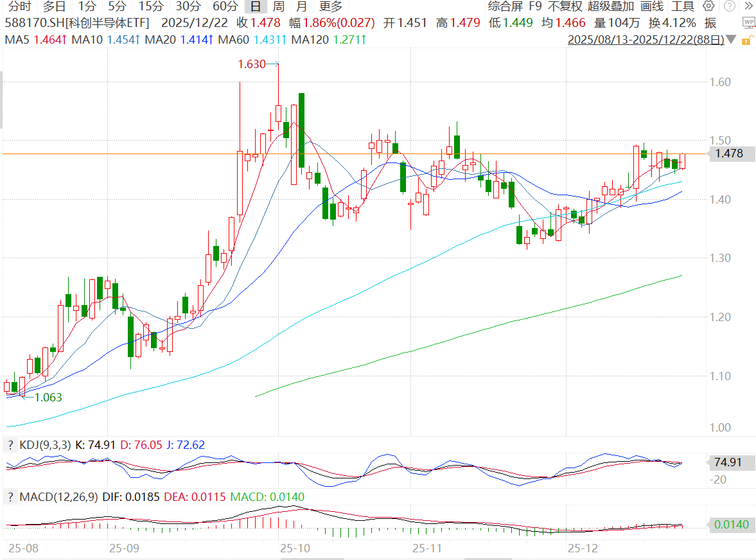
Task: Open the chart settings gear icon
Action: [708, 6]
